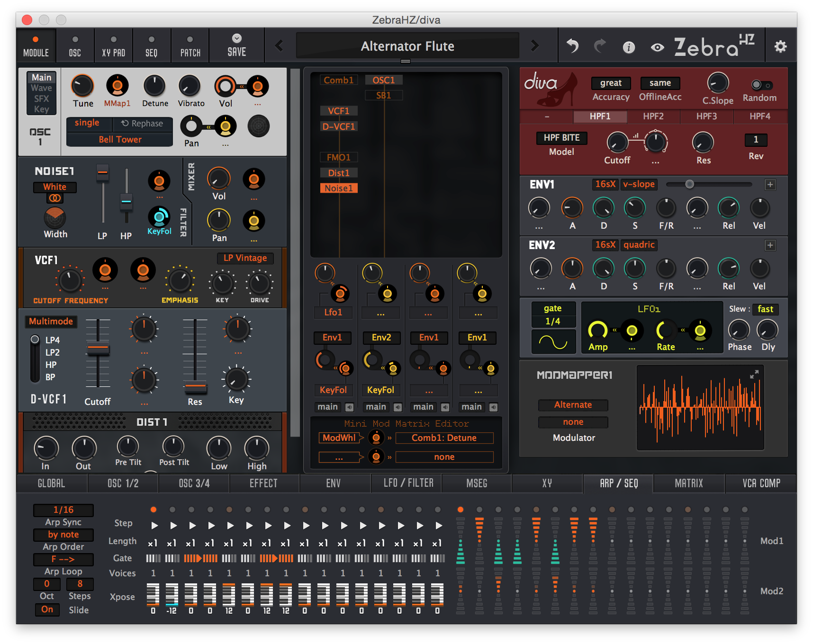Expand the ModMapper1 graph view
813x644 pixels.
pyautogui.click(x=754, y=375)
